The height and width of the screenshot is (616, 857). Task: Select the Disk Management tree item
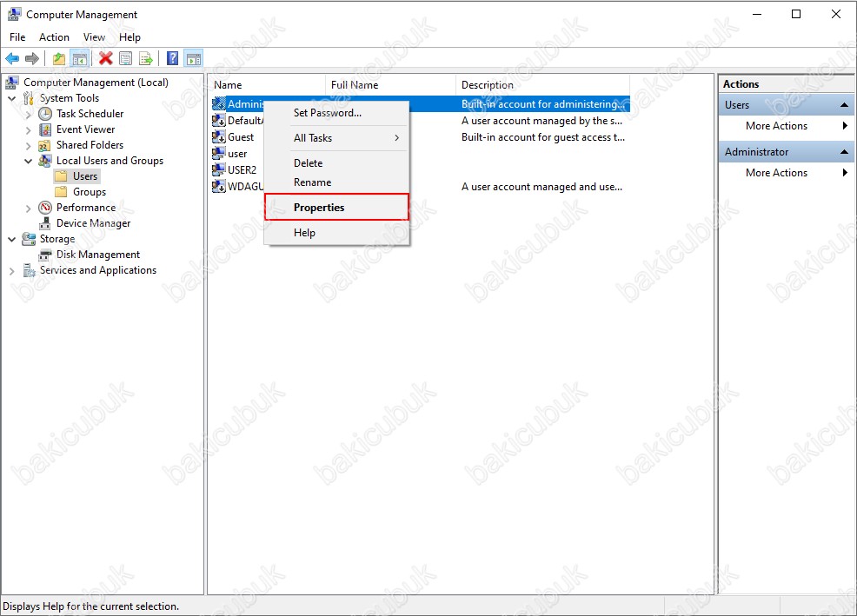(98, 255)
